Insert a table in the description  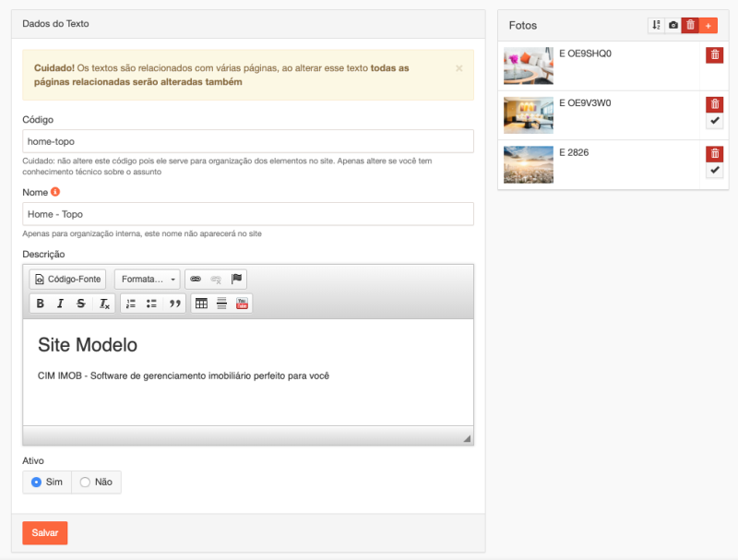coord(201,304)
